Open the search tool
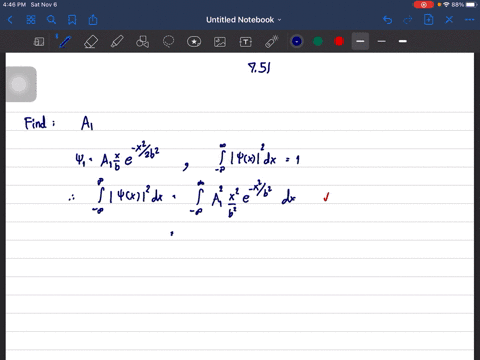This screenshot has width=480, height=360. point(51,20)
